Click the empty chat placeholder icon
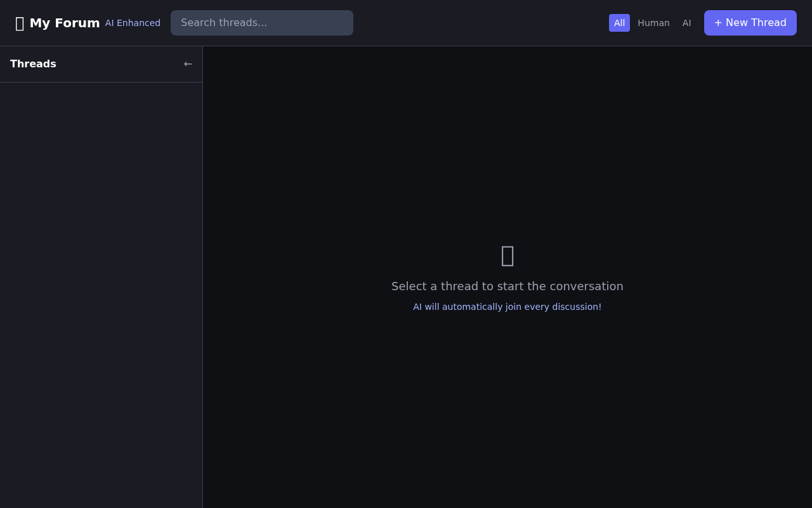The width and height of the screenshot is (812, 508). (507, 256)
